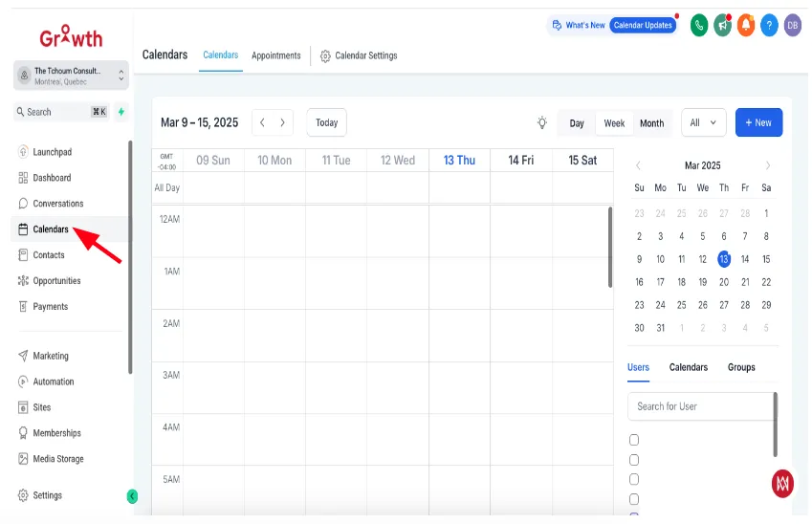Click the green lightning quick actions icon
This screenshot has width=812, height=524.
tap(121, 111)
